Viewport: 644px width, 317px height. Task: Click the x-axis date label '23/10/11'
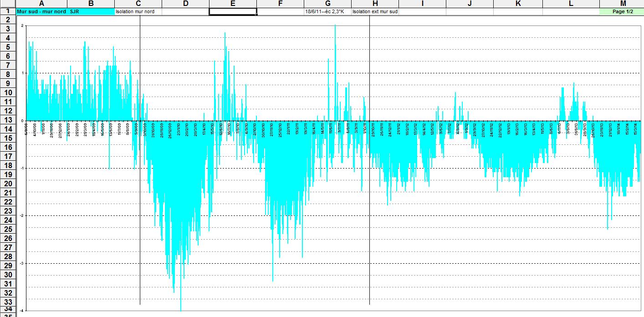[x=373, y=131]
